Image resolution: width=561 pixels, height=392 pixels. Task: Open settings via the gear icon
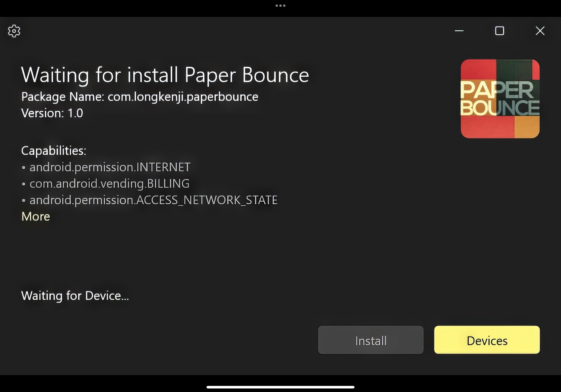coord(14,31)
